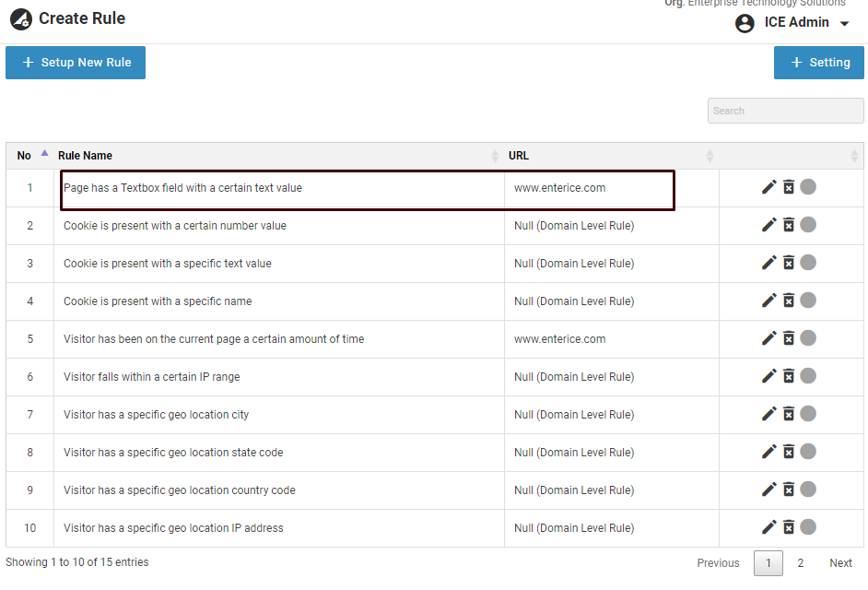The image size is (868, 590).
Task: Open the editor for rule 10 via its pencil icon
Action: [x=769, y=527]
